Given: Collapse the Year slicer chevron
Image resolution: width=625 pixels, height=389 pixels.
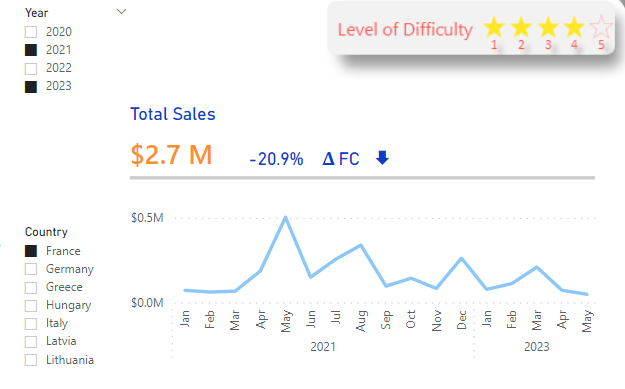Looking at the screenshot, I should [x=121, y=12].
